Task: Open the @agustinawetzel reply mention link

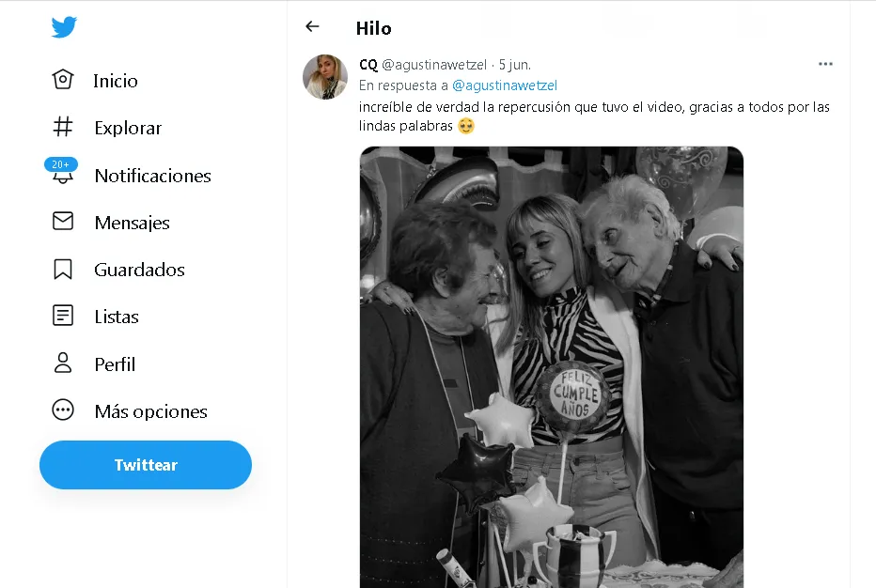Action: (505, 85)
